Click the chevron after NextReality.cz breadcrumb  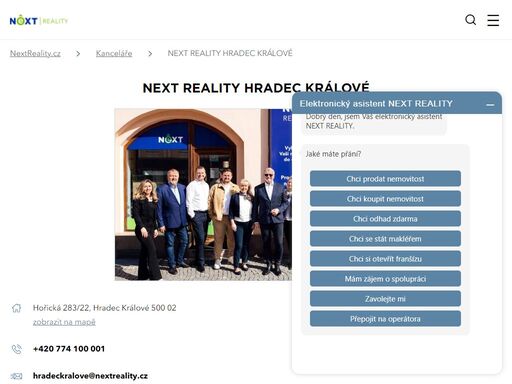point(78,53)
